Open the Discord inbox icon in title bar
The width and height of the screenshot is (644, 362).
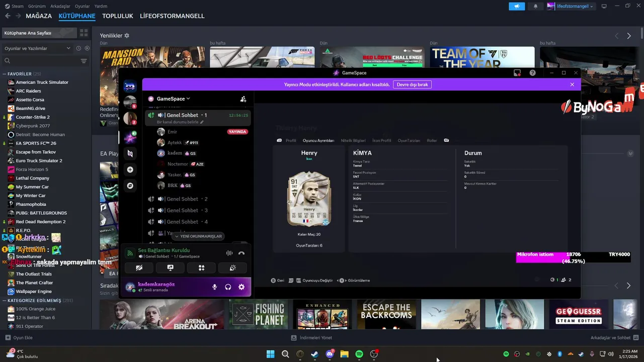(517, 73)
